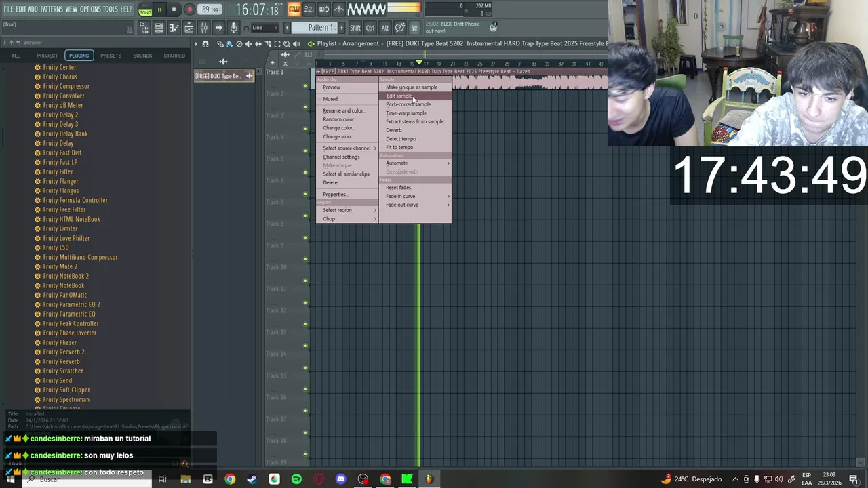Image resolution: width=868 pixels, height=488 pixels.
Task: Click the Windows Start button
Action: tap(10, 479)
